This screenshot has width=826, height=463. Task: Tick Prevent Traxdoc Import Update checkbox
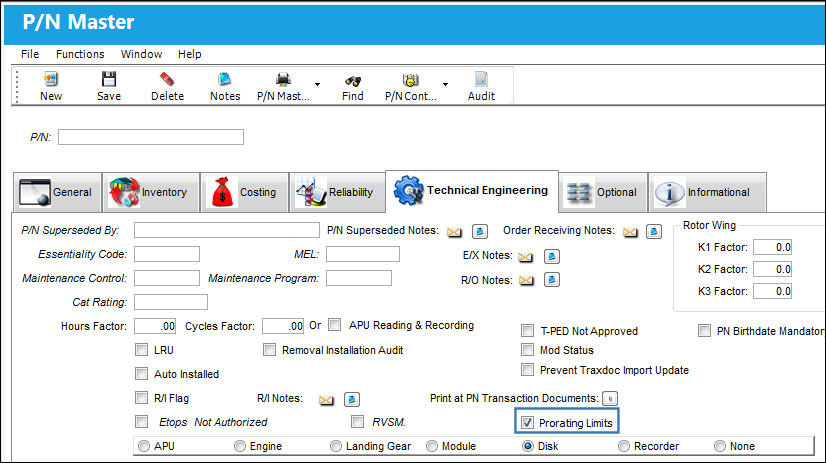527,369
